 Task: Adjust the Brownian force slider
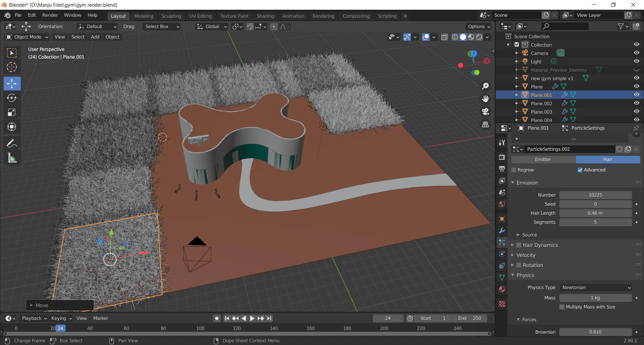click(595, 332)
